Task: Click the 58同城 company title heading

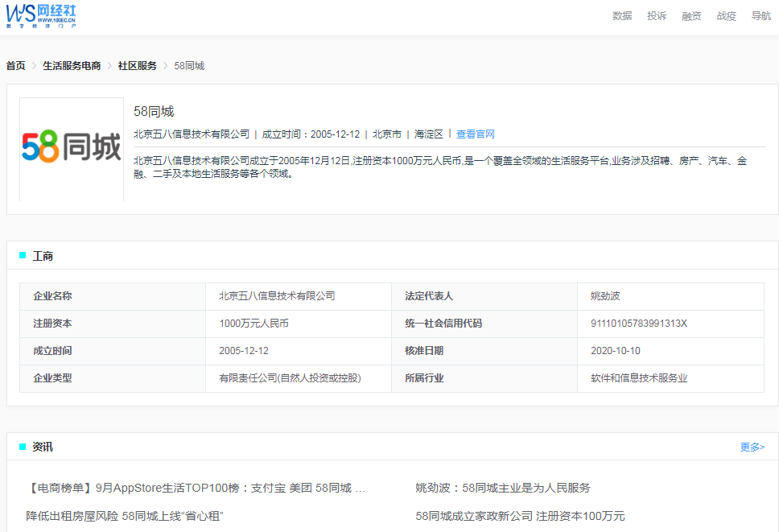Action: click(154, 111)
